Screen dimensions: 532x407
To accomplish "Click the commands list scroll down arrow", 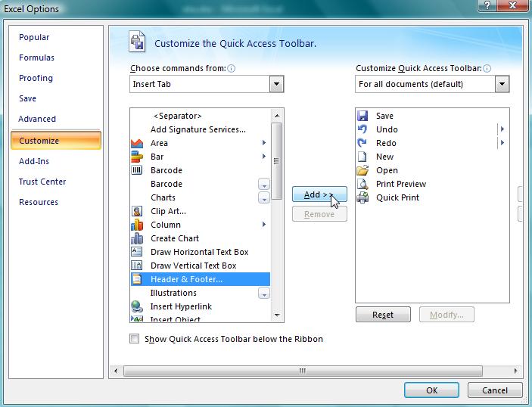I will (277, 315).
